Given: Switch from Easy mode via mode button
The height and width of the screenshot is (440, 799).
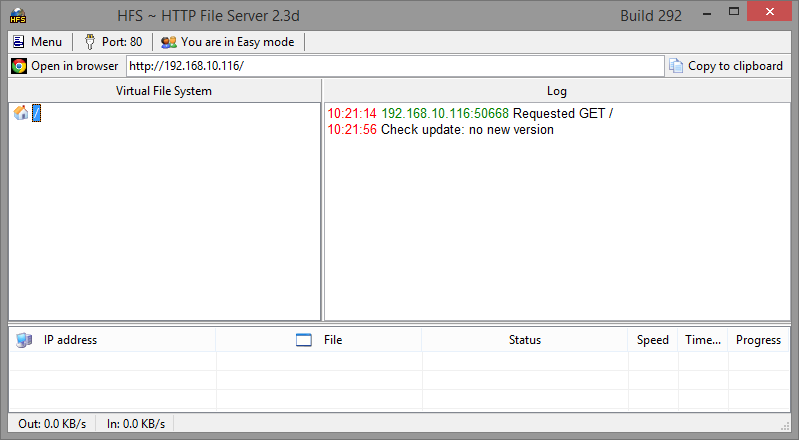Looking at the screenshot, I should (x=228, y=42).
